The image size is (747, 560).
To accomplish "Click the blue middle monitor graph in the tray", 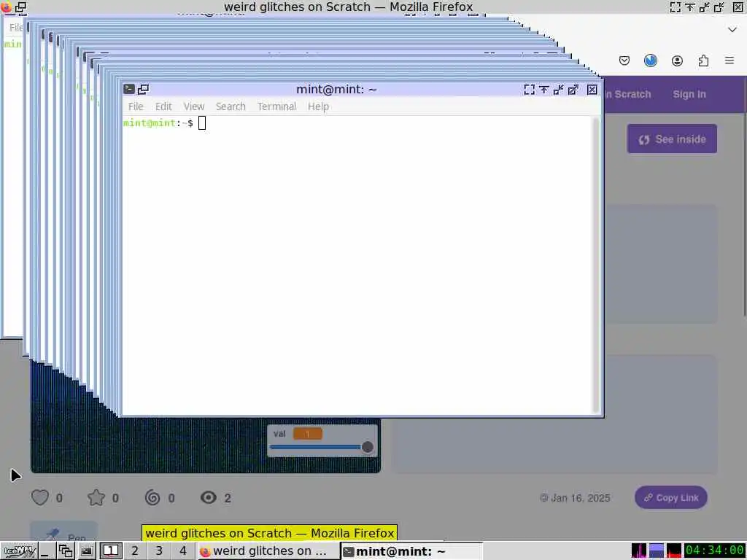I will click(657, 551).
